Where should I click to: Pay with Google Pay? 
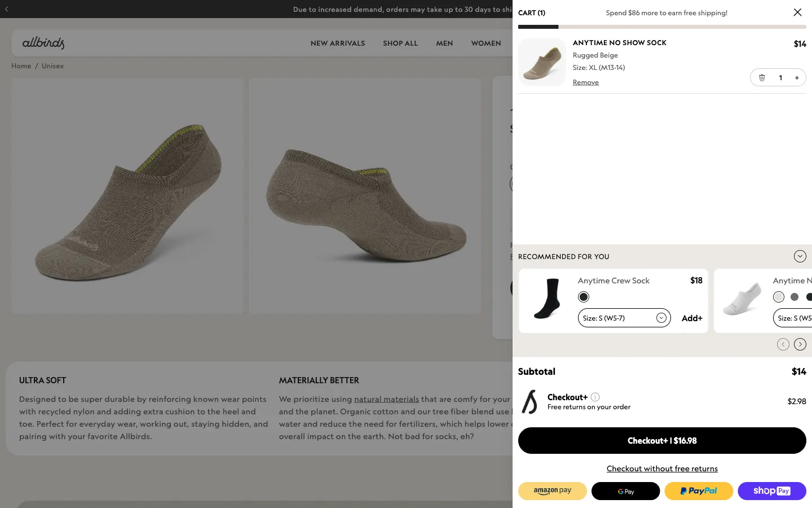point(625,491)
